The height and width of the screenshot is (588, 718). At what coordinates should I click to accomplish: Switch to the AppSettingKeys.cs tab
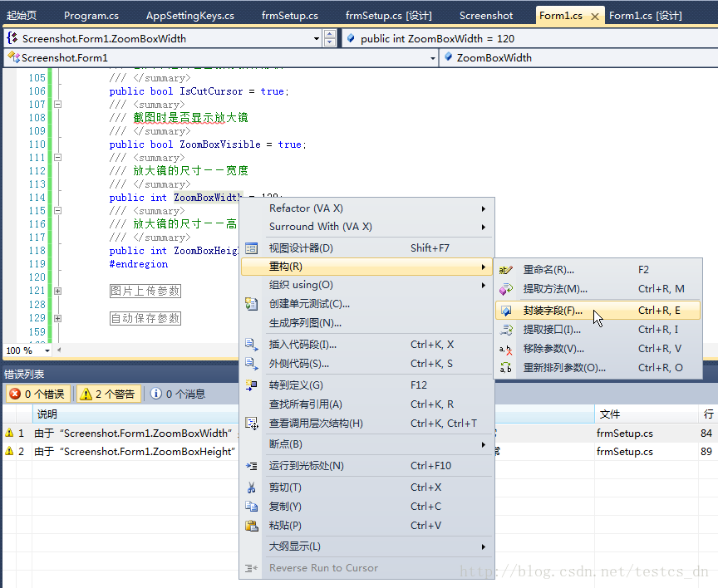[190, 16]
